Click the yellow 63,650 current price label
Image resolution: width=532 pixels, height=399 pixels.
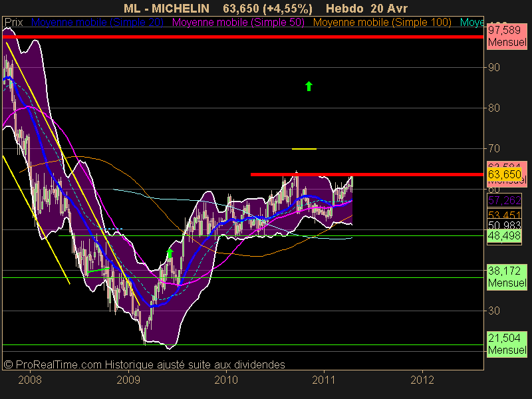(505, 174)
